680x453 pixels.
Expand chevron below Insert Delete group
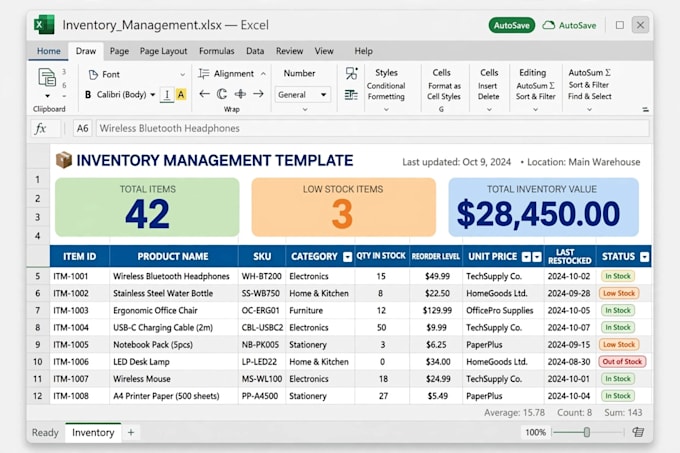pyautogui.click(x=489, y=110)
